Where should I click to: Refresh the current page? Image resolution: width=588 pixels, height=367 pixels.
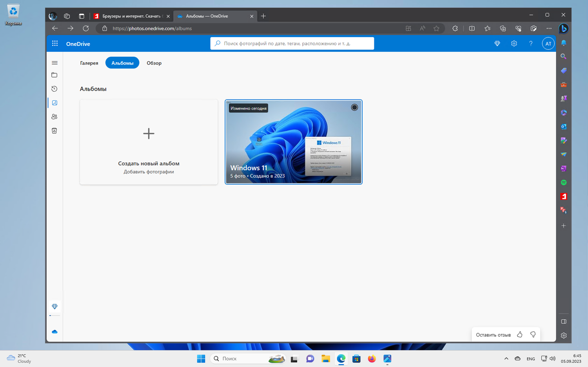86,28
